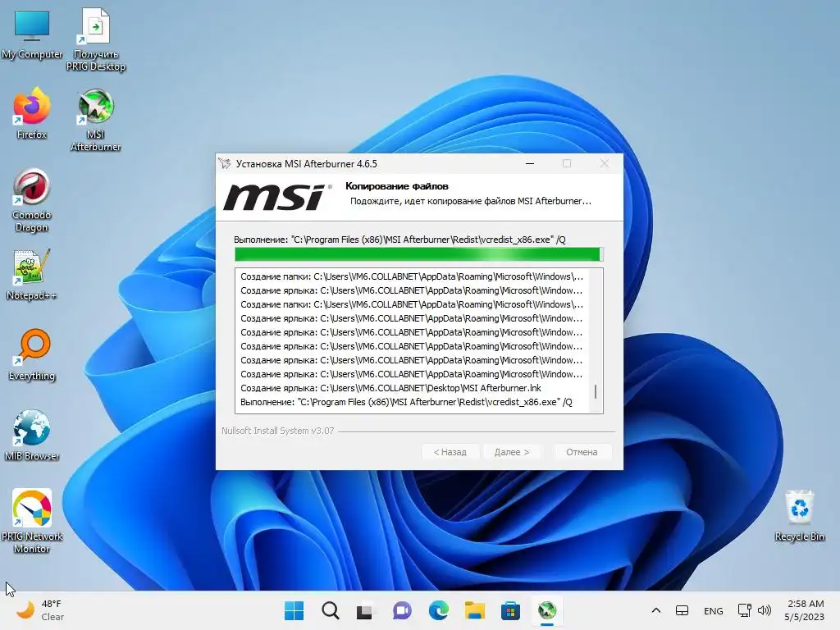Click the touch keyboard tray icon

point(682,610)
